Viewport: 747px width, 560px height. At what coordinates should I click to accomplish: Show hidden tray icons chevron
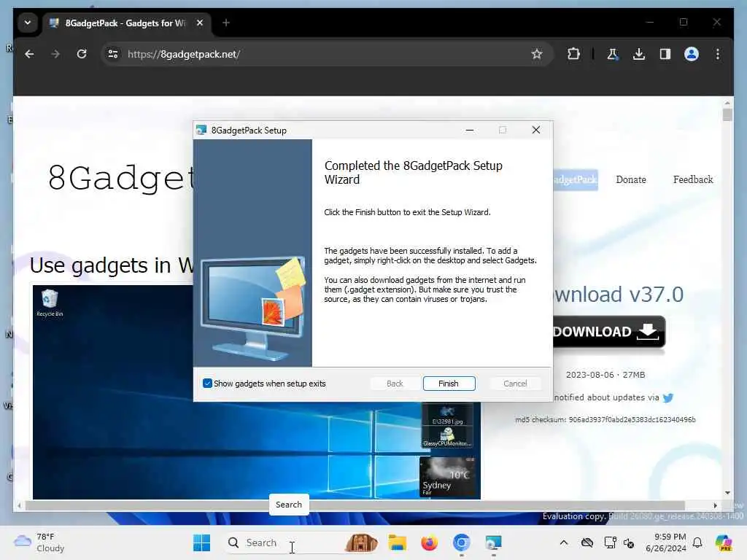point(564,542)
